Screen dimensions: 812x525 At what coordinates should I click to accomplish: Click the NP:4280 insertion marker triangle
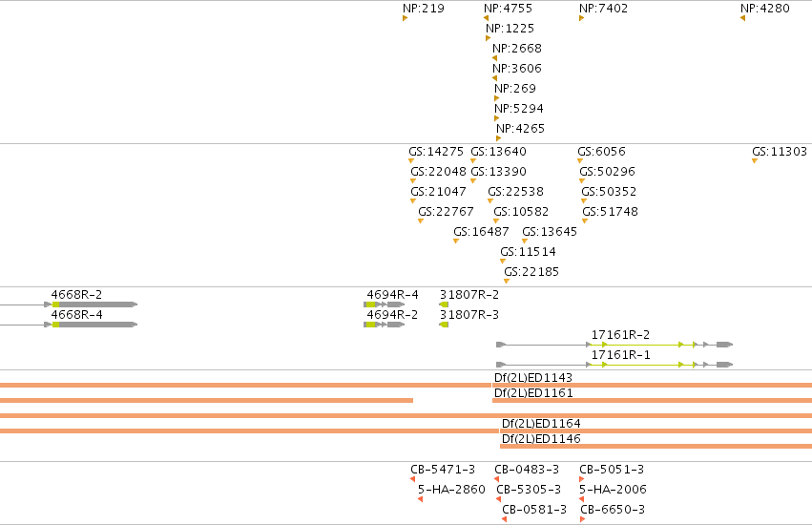[x=742, y=18]
